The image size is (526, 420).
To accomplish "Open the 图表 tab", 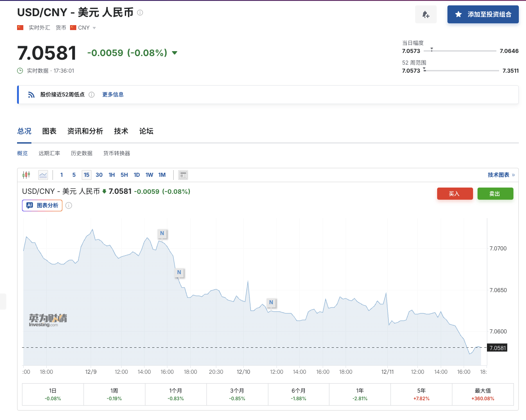I will click(x=49, y=131).
